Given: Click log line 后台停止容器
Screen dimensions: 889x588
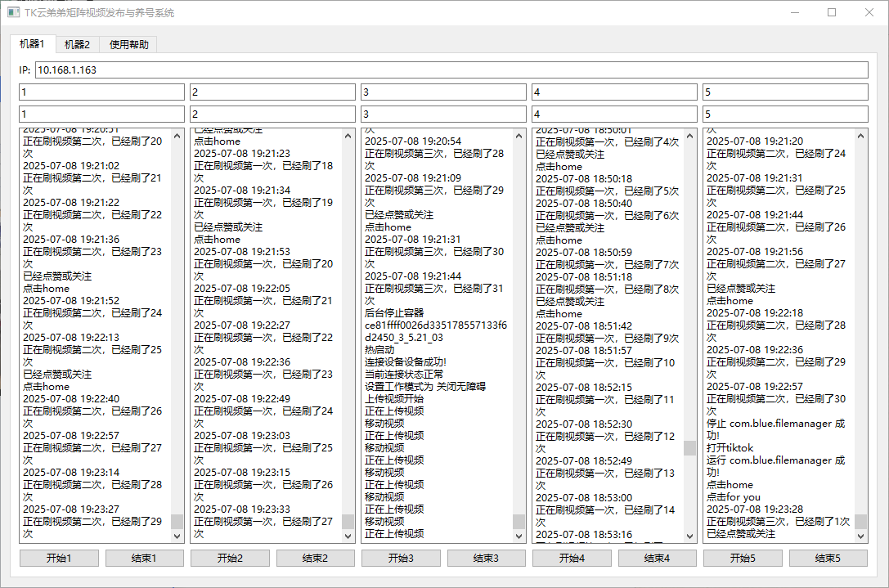Looking at the screenshot, I should [394, 312].
